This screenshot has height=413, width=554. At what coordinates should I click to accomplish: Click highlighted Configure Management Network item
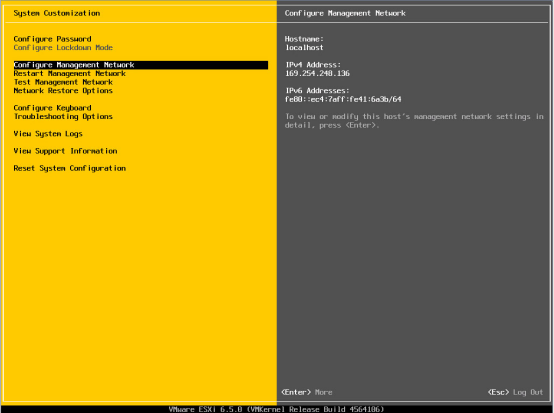point(141,65)
